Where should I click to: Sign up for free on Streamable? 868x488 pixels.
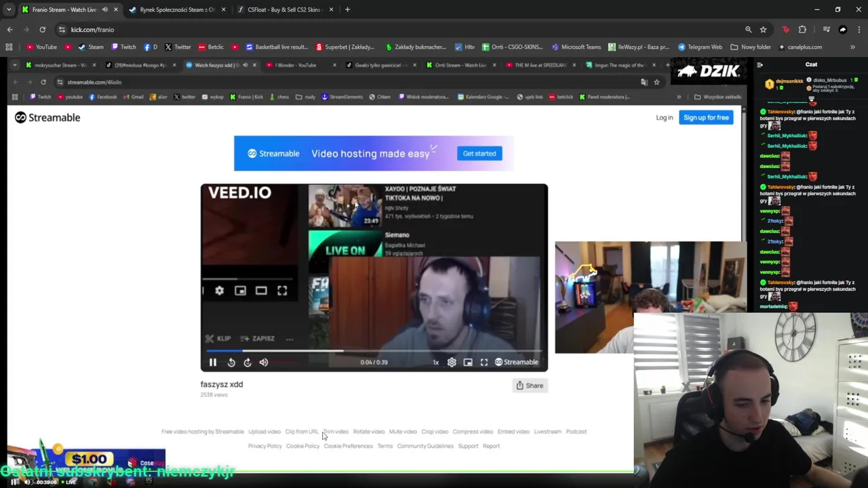tap(706, 117)
